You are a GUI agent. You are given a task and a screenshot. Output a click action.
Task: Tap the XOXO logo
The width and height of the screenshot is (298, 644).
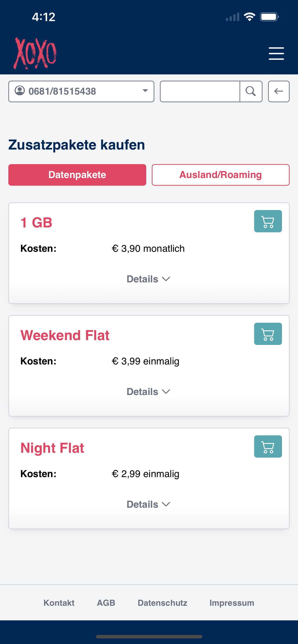(x=35, y=53)
